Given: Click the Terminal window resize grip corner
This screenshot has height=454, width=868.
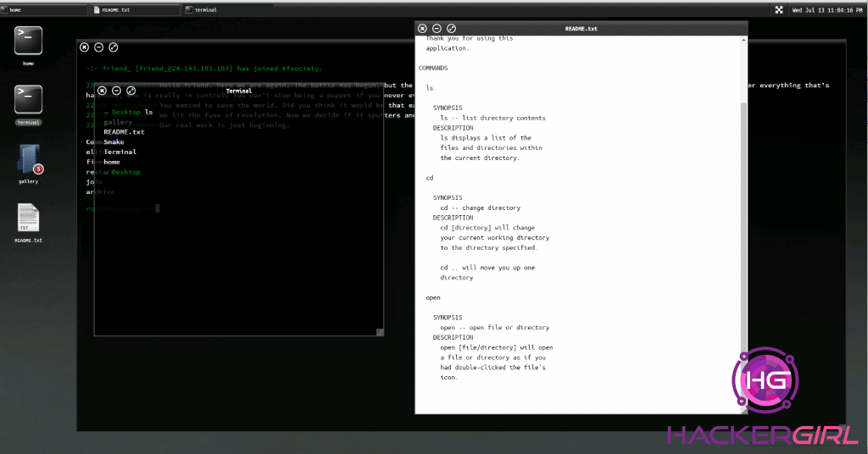Looking at the screenshot, I should tap(380, 332).
